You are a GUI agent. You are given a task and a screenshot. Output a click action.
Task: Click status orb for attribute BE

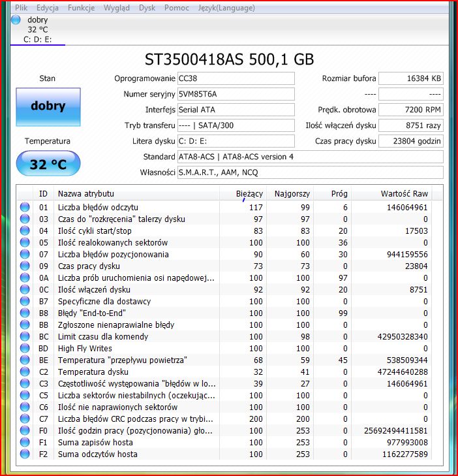25,360
